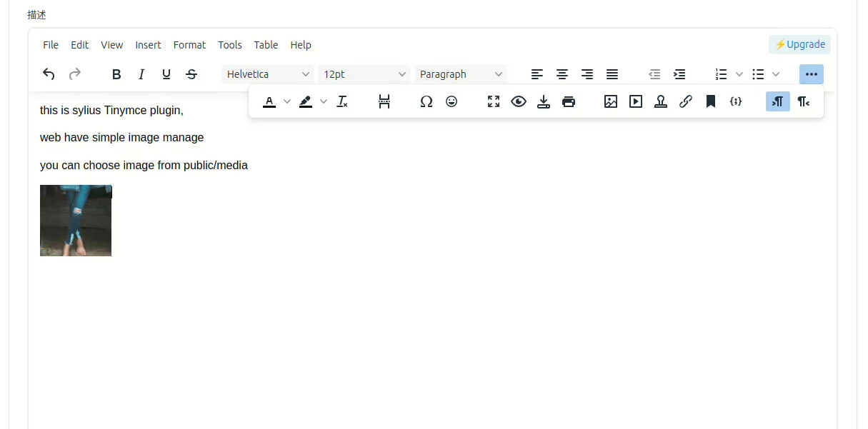The height and width of the screenshot is (429, 868).
Task: Insert a link using chain icon
Action: tap(686, 101)
